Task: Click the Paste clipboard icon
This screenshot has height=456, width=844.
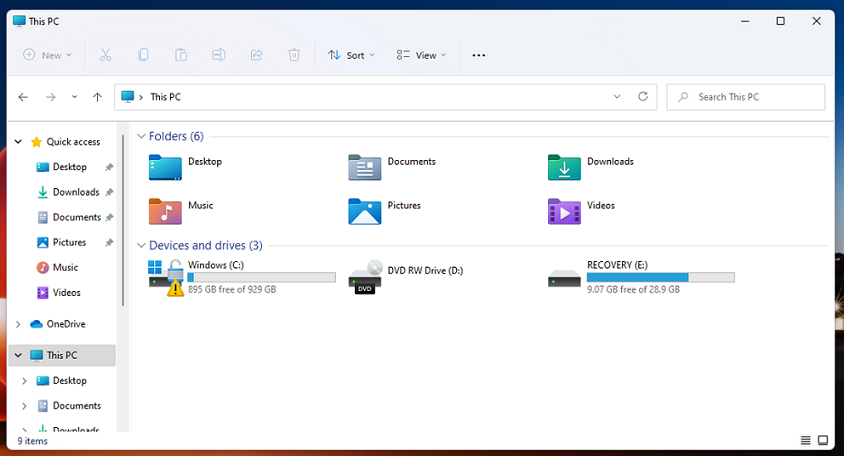Action: point(181,55)
